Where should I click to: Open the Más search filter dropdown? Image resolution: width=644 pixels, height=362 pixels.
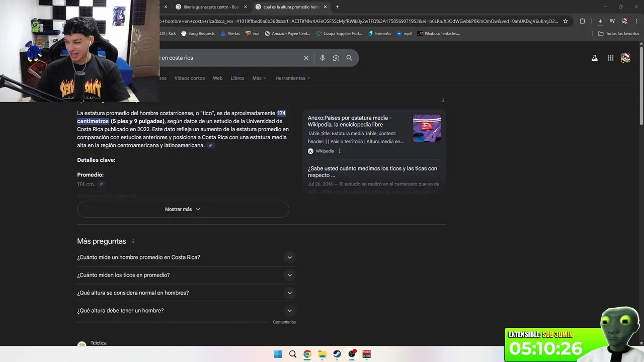[259, 78]
